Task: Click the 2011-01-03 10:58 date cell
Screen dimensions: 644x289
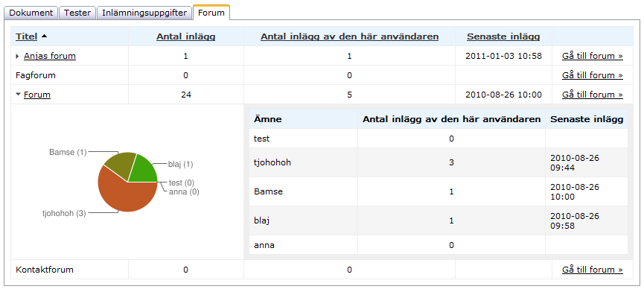Action: pos(503,56)
